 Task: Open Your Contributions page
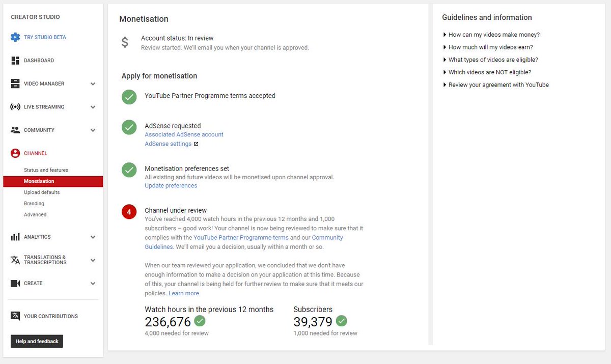[x=51, y=316]
